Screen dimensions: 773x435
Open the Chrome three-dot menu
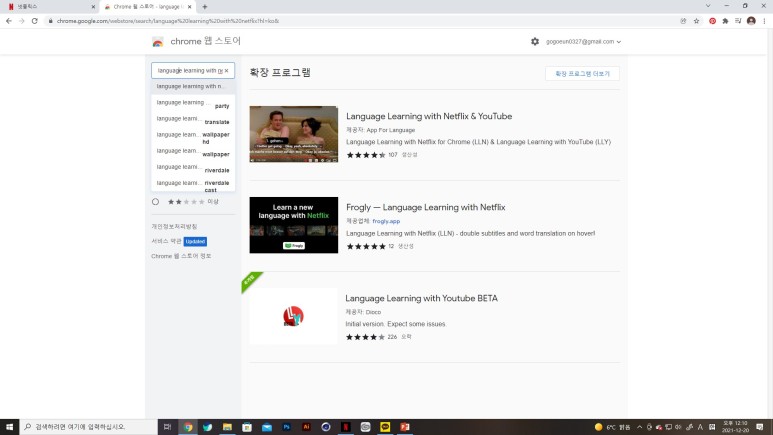764,21
